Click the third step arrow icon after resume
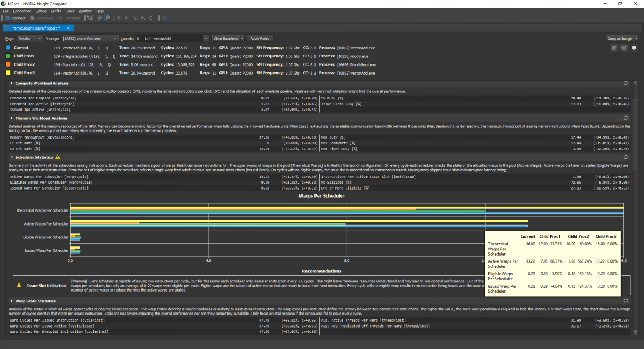This screenshot has height=349, width=644. pyautogui.click(x=150, y=18)
